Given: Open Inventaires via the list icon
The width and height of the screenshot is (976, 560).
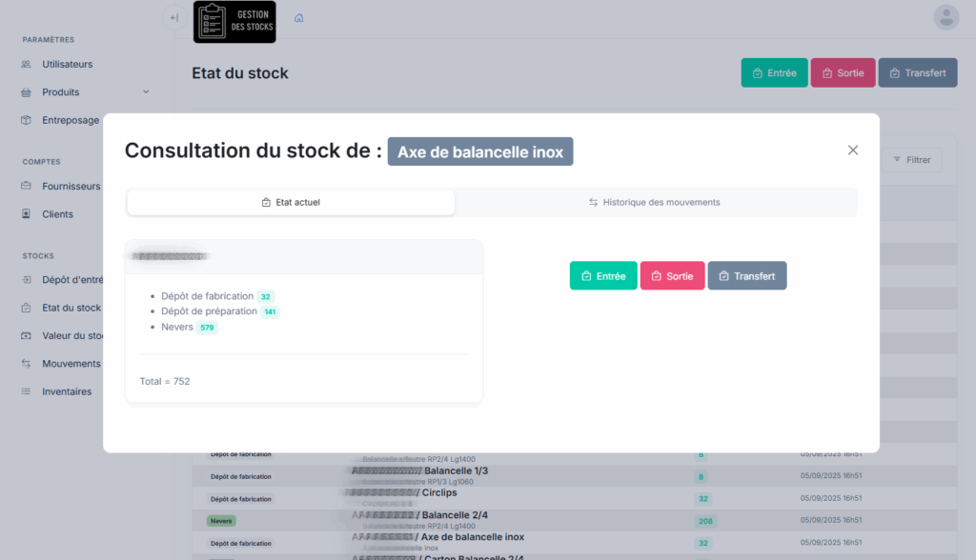Looking at the screenshot, I should pos(27,390).
